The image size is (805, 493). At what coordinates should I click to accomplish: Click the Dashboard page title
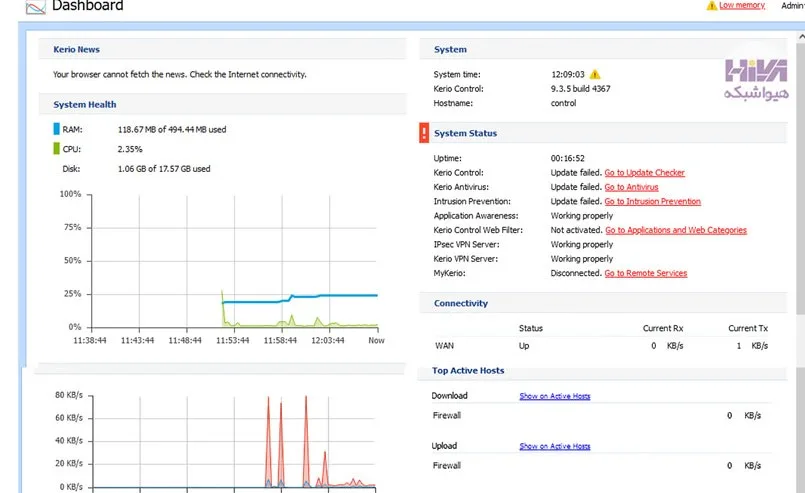coord(88,6)
